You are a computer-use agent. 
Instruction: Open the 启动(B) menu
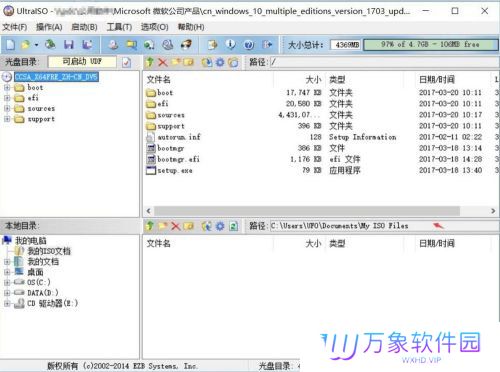point(84,27)
